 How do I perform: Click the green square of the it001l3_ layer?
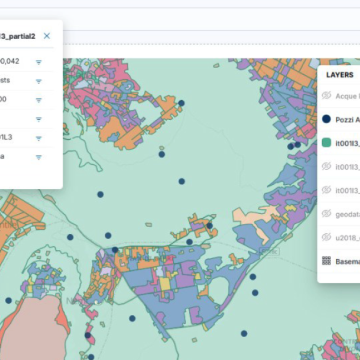[x=326, y=143]
